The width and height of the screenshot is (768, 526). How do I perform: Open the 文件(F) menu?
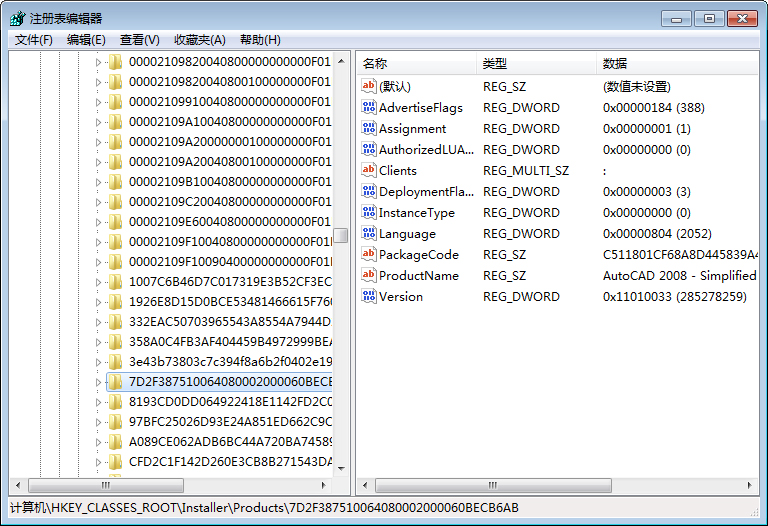click(33, 40)
